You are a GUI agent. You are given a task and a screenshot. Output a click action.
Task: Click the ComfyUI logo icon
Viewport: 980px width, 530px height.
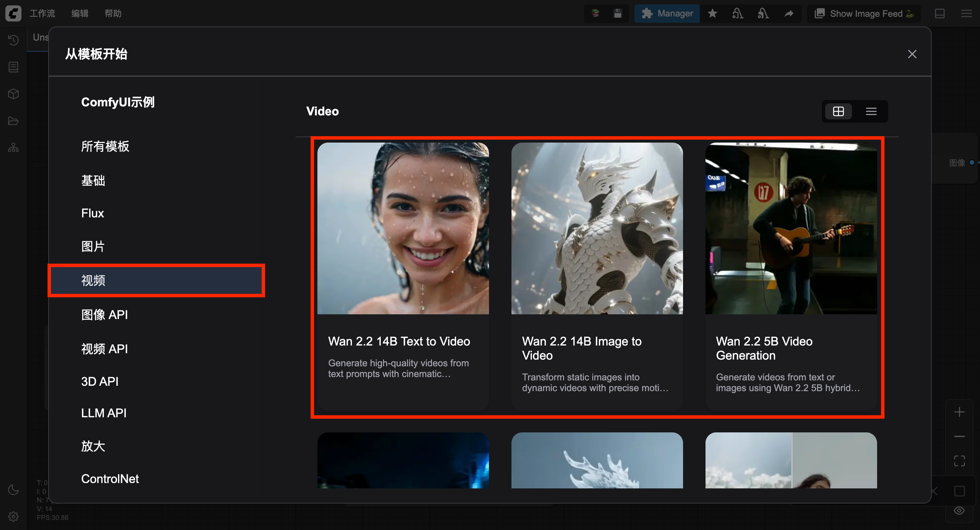pyautogui.click(x=13, y=13)
